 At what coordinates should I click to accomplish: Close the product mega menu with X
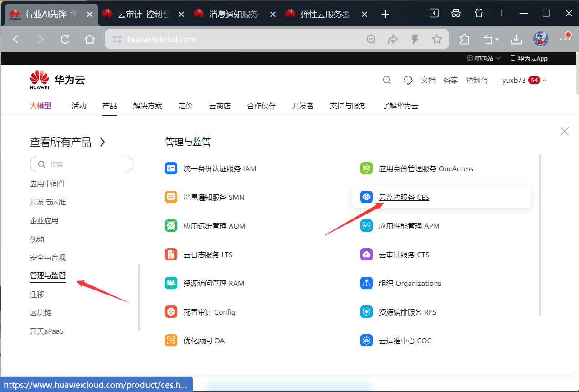(x=564, y=132)
